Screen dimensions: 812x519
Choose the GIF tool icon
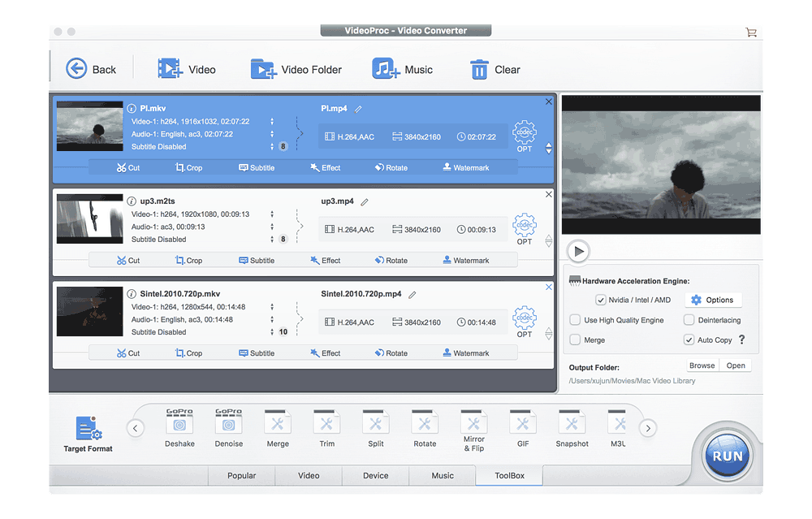[522, 423]
